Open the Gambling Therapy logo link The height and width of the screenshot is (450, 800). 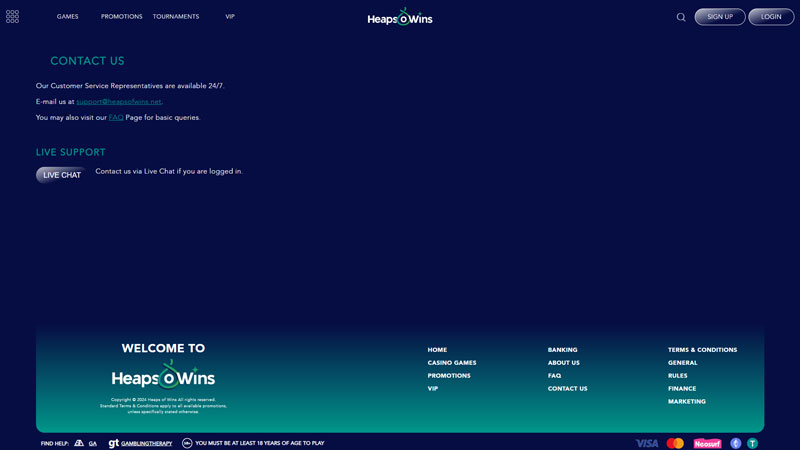(x=140, y=443)
